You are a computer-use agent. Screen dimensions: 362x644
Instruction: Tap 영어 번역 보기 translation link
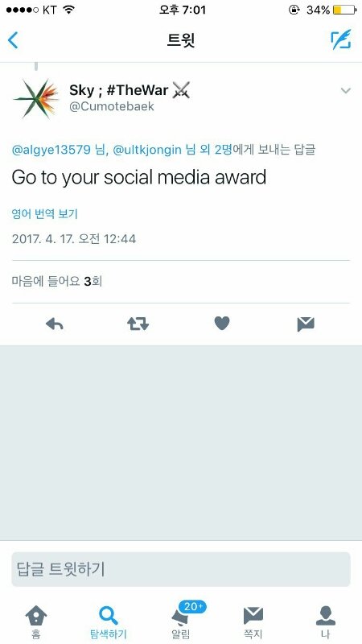coord(45,214)
